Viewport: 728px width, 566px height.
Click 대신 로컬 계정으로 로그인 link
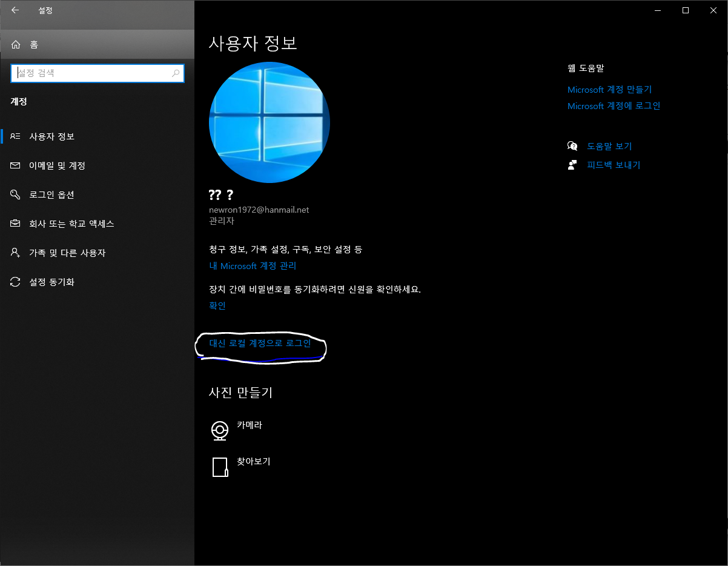coord(260,344)
